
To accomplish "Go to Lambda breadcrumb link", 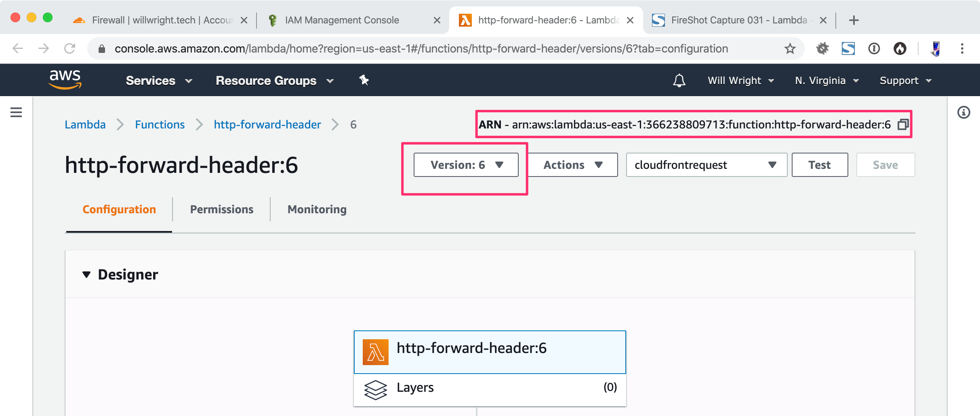I will point(85,124).
